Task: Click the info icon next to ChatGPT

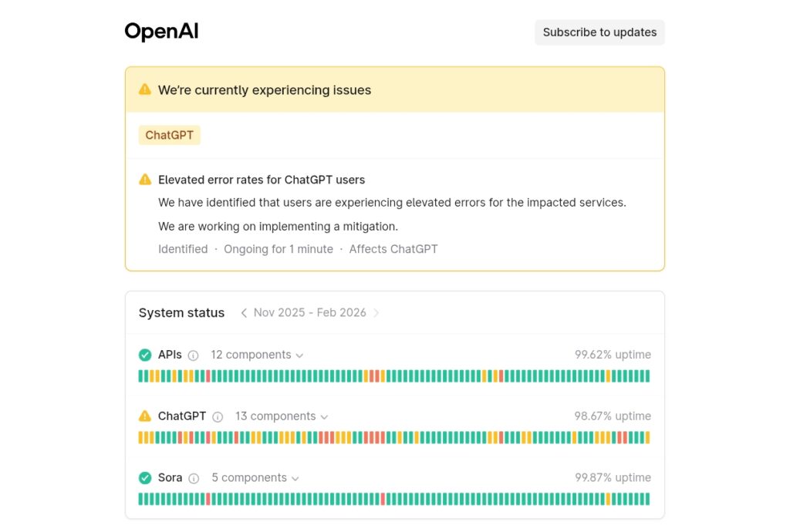Action: (x=218, y=417)
